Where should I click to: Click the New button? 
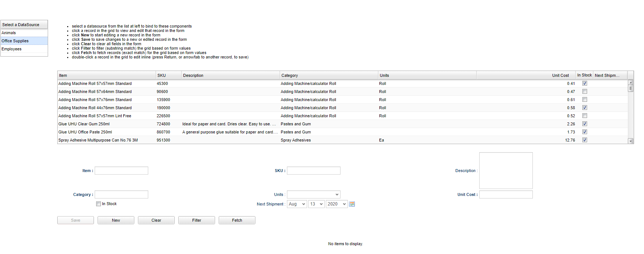tap(116, 220)
